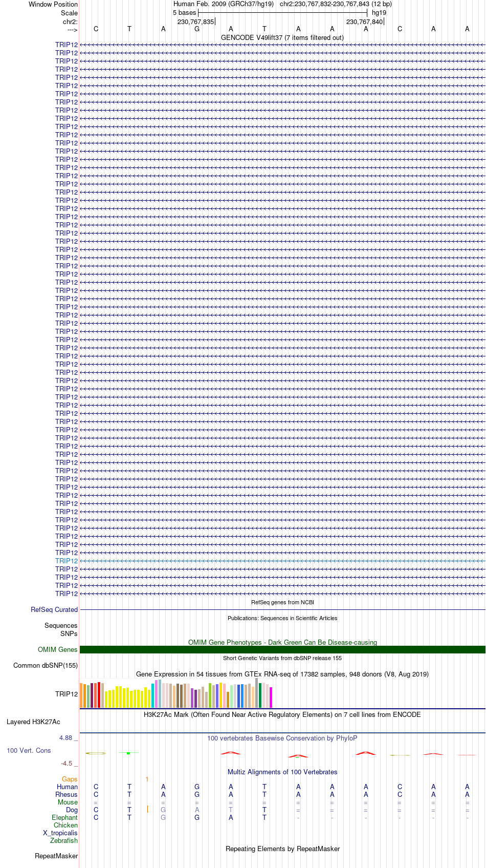Open the OMIM Gene Phenotypes track title
This screenshot has width=486, height=868.
[x=282, y=642]
